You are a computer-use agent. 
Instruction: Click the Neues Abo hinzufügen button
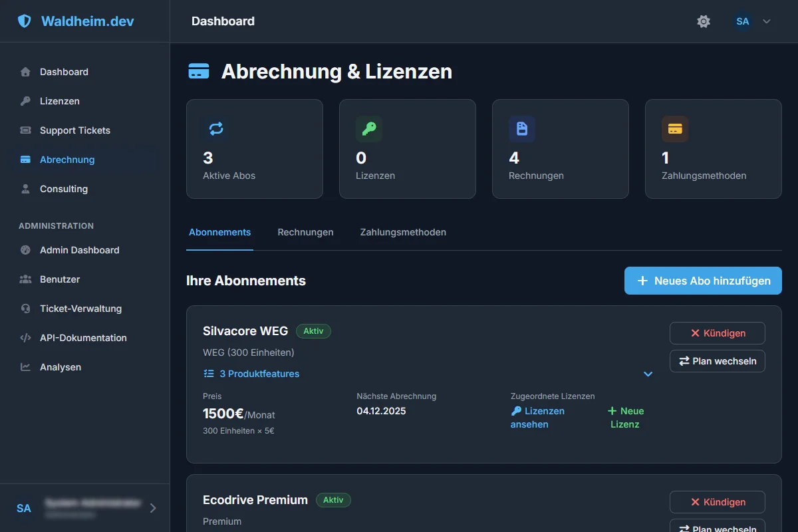[x=703, y=281]
